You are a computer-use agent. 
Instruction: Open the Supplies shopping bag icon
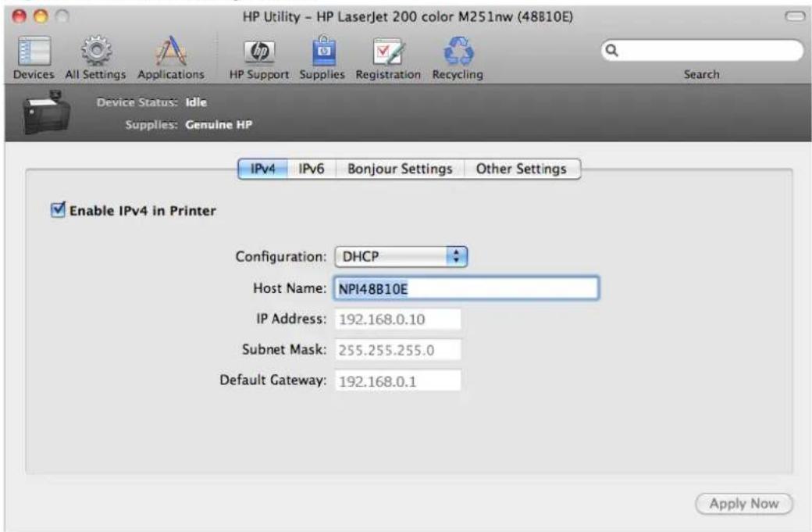pyautogui.click(x=324, y=50)
